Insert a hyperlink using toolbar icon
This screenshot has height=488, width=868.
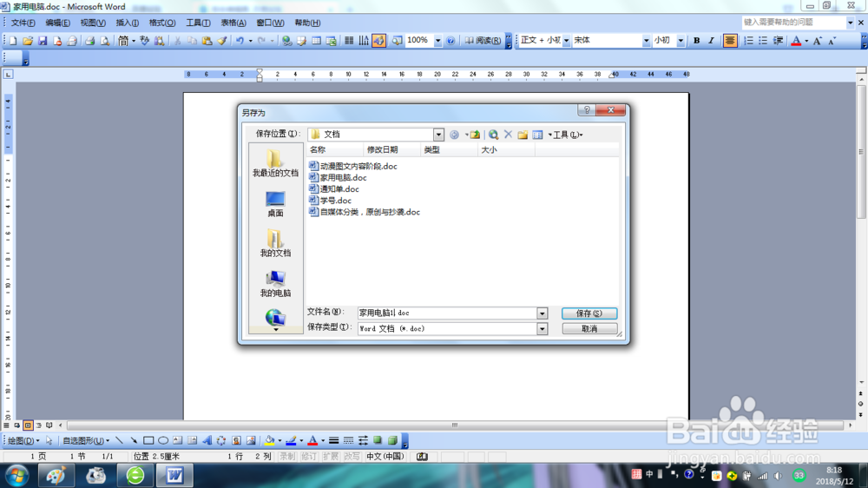pos(286,41)
